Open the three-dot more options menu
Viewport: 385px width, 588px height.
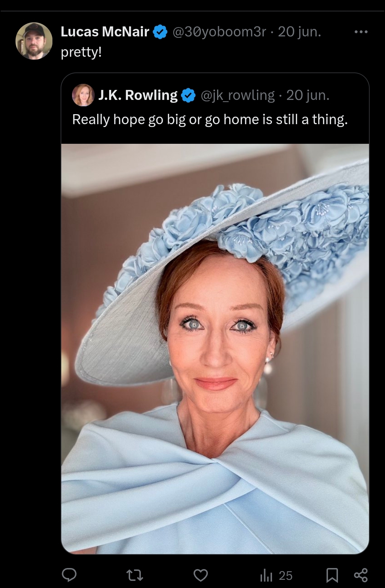[x=361, y=32]
